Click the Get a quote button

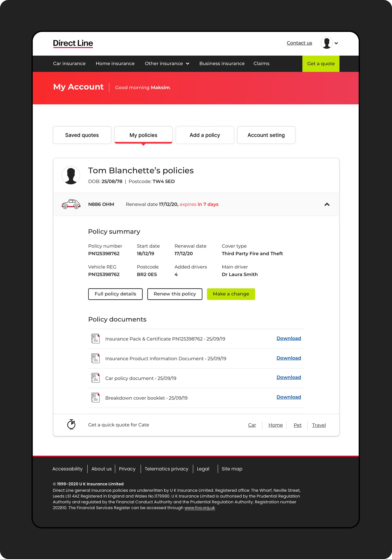[321, 64]
